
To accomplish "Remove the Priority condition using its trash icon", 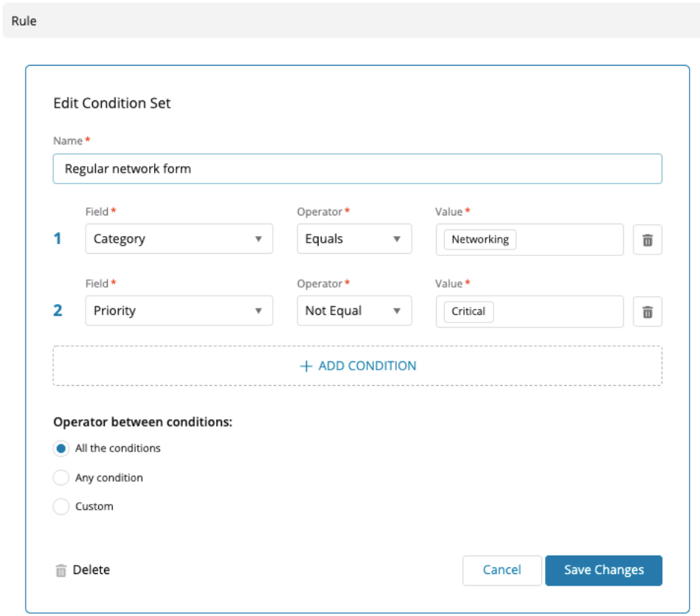I will click(647, 311).
